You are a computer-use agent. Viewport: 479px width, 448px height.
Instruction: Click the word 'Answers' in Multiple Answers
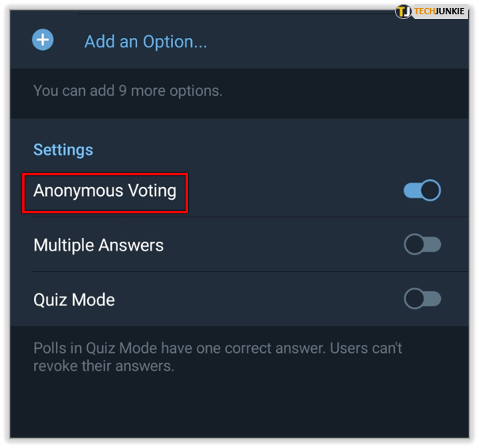coord(132,245)
